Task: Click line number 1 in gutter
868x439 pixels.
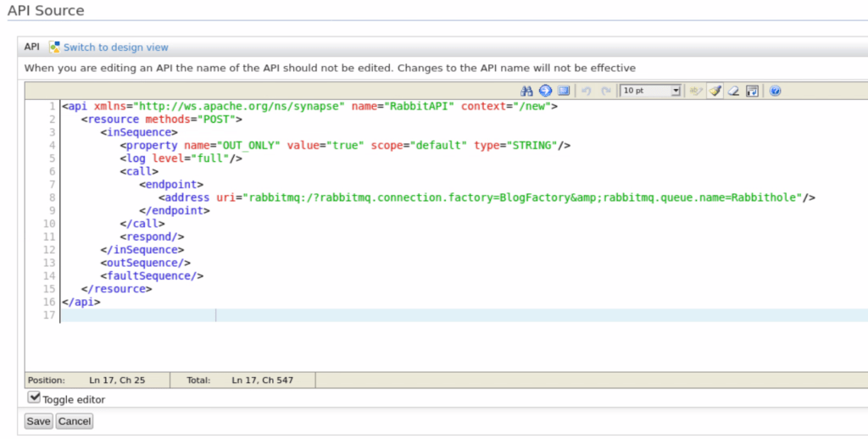Action: click(52, 106)
